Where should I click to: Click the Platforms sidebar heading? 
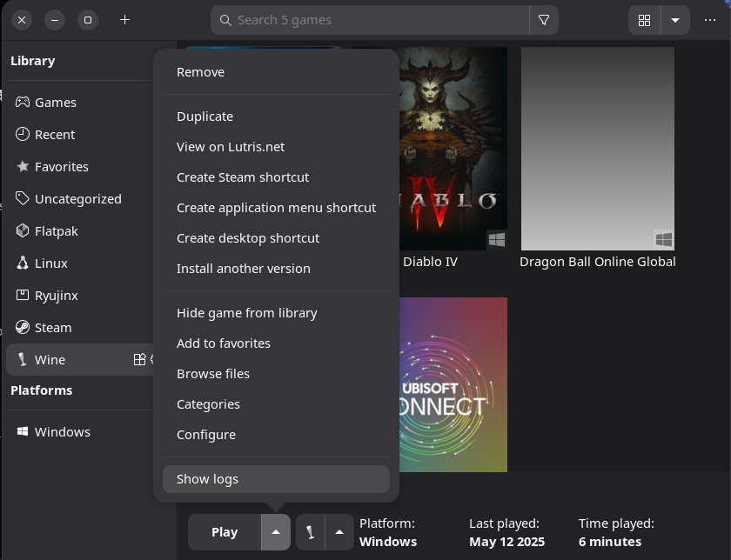coord(42,390)
